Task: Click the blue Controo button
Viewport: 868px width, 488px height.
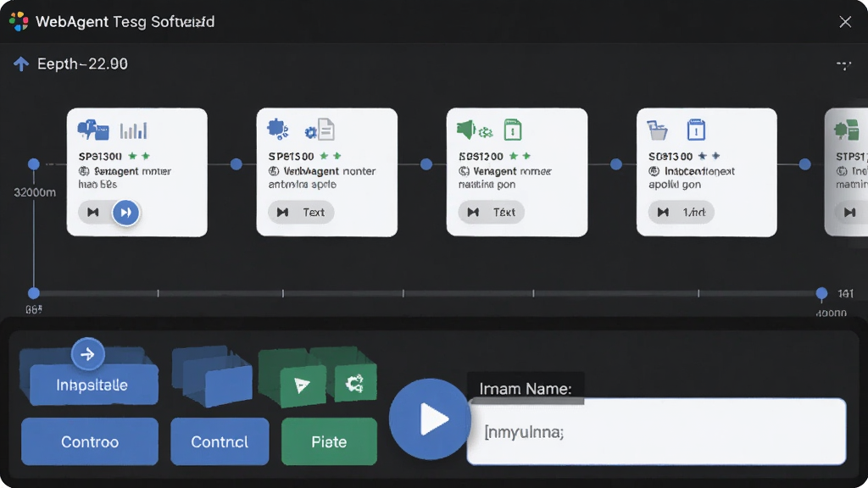Action: pyautogui.click(x=90, y=441)
